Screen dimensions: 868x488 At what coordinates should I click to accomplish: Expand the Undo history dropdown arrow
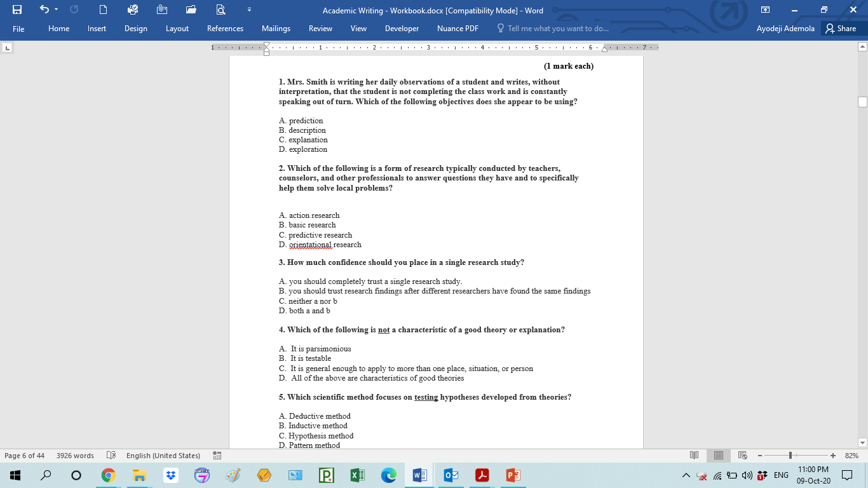(55, 10)
